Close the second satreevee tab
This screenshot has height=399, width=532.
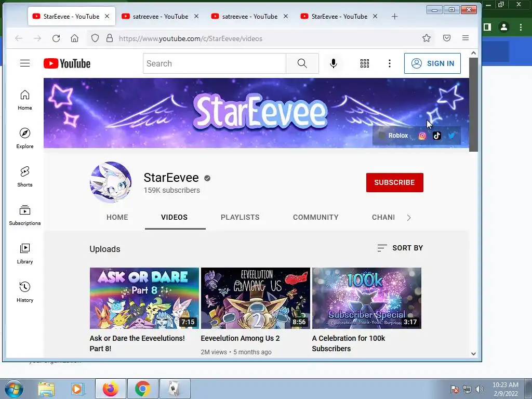click(286, 16)
